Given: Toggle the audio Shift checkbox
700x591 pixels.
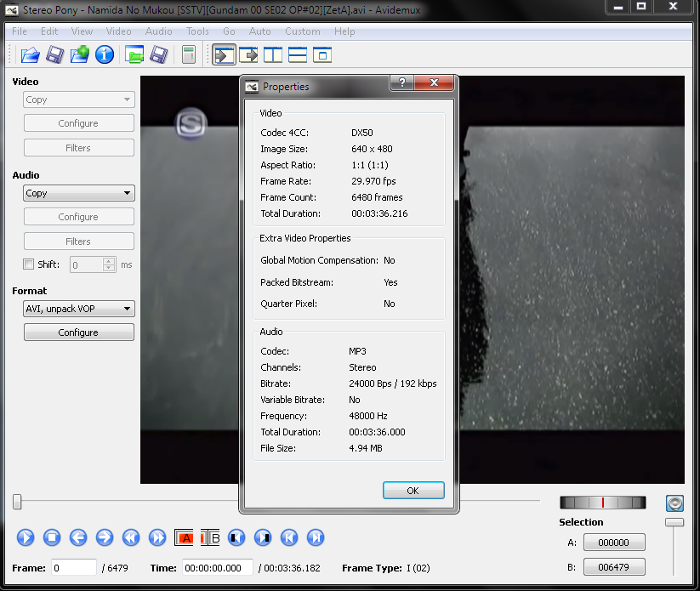Looking at the screenshot, I should pos(29,264).
